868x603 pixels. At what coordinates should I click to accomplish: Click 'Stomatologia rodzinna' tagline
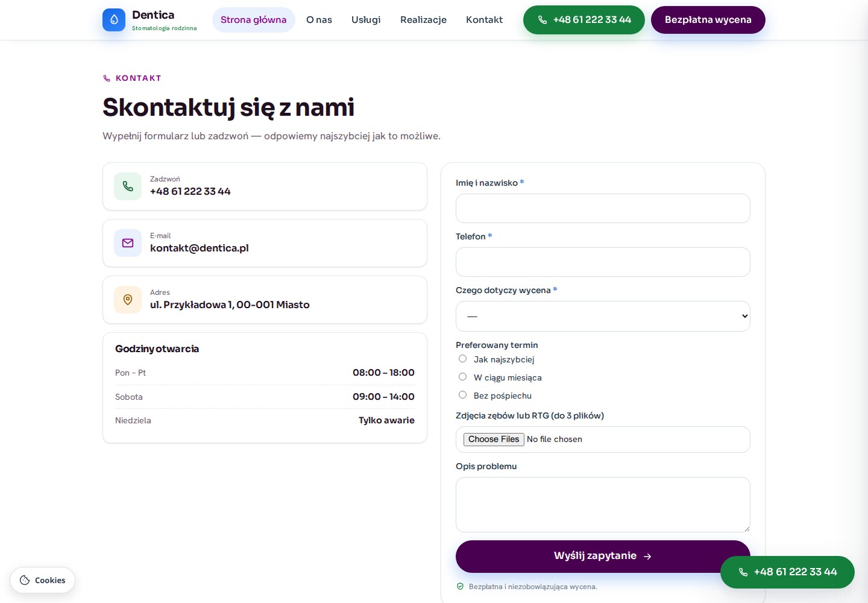(164, 28)
